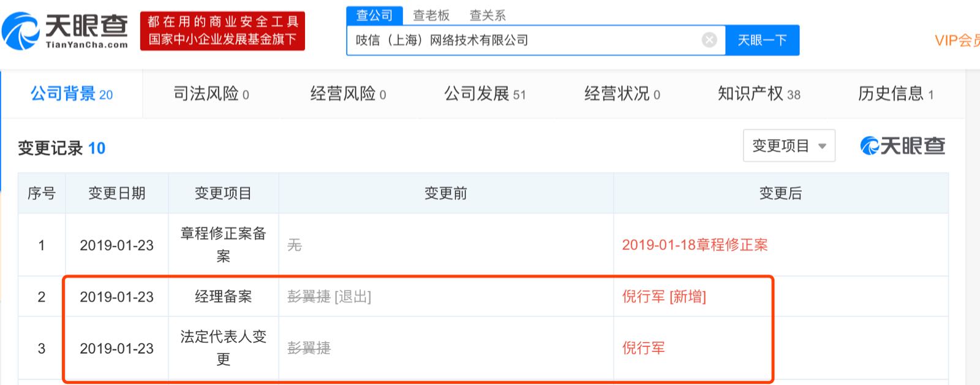Open the 经营风险 tab
This screenshot has width=980, height=385.
[x=348, y=94]
